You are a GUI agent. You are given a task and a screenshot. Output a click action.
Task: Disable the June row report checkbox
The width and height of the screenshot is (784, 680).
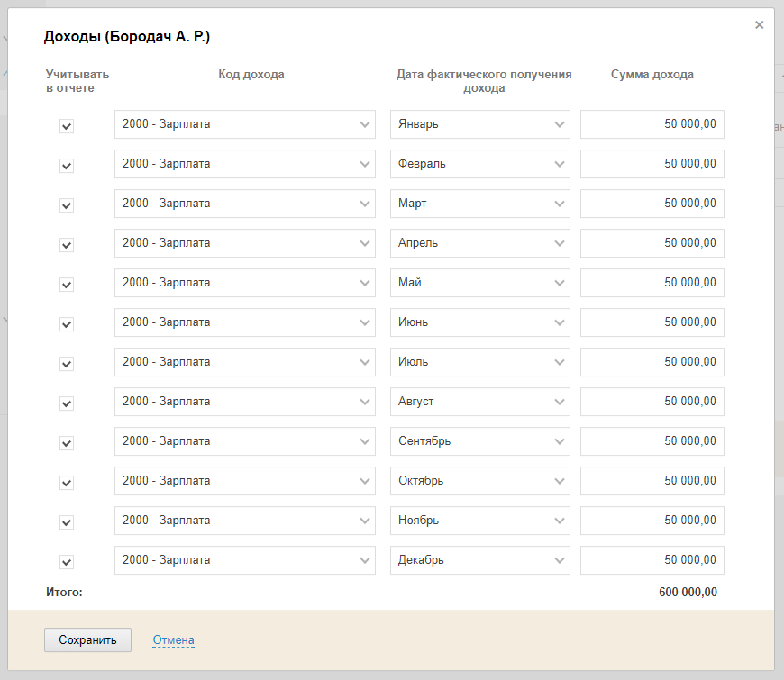(67, 324)
